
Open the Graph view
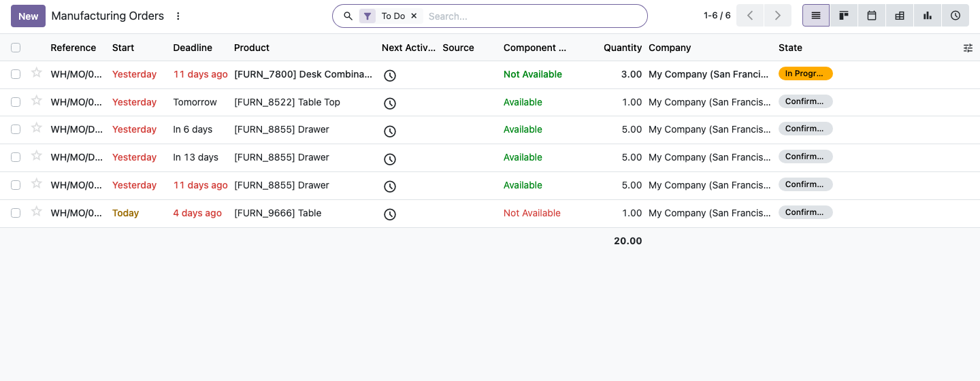pyautogui.click(x=928, y=16)
